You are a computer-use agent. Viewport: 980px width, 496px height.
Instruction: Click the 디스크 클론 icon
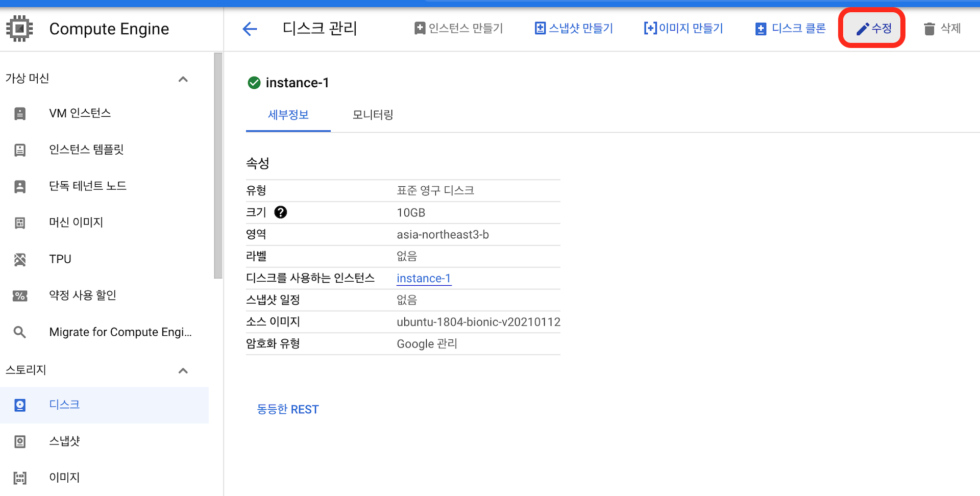pos(761,29)
